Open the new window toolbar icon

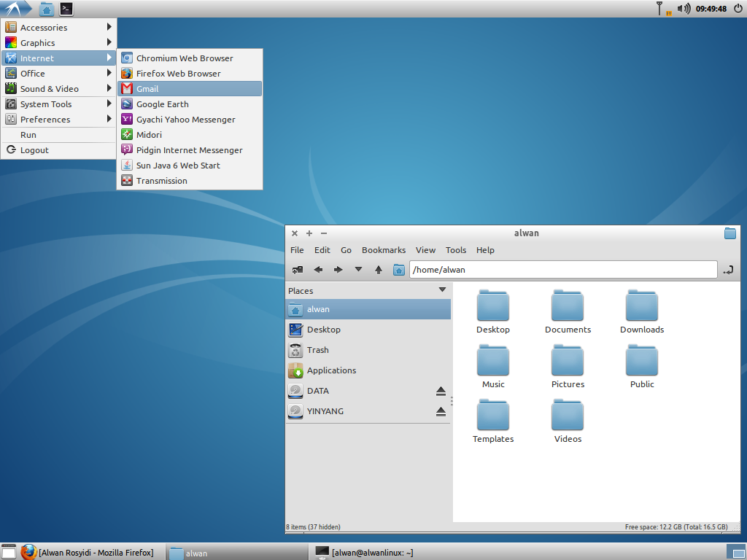298,270
